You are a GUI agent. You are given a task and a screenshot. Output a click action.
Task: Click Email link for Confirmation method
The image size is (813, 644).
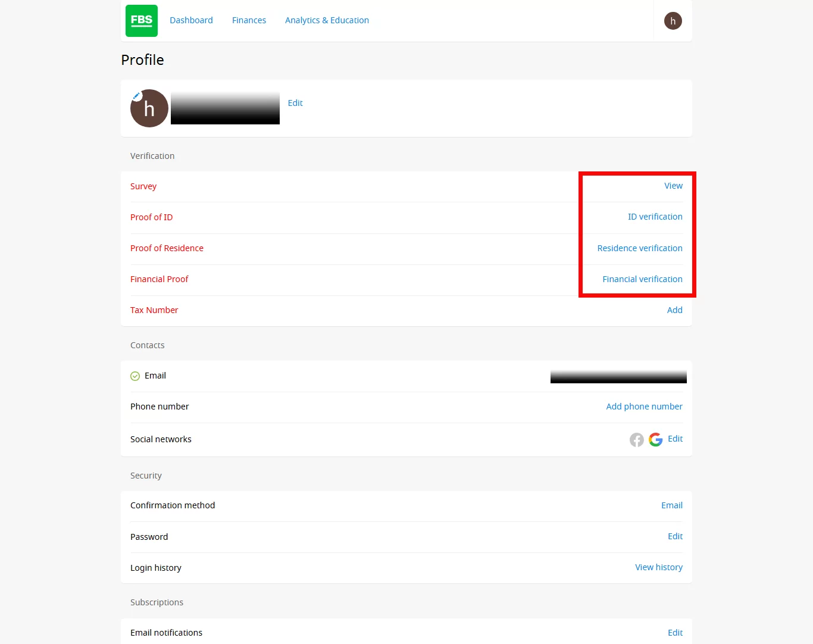672,505
